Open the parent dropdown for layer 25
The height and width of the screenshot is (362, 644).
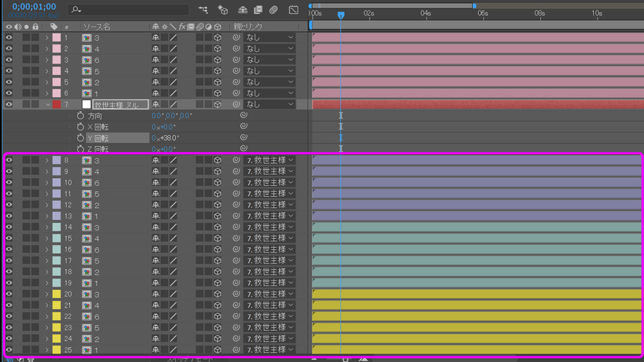click(x=269, y=350)
